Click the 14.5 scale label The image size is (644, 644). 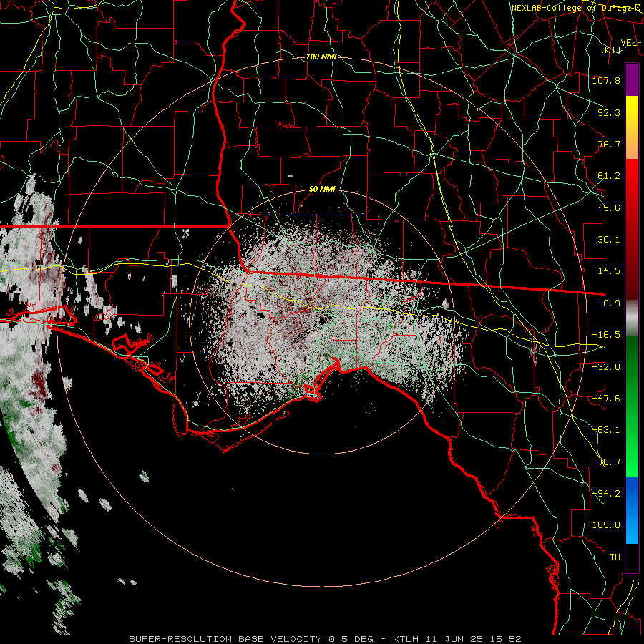[x=609, y=270]
